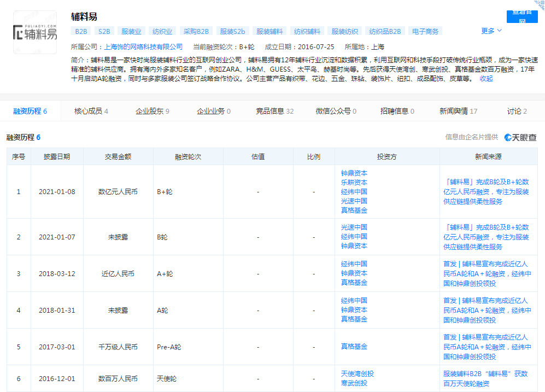Click the 新闻来源 column header
This screenshot has height=392, width=545.
[488, 157]
